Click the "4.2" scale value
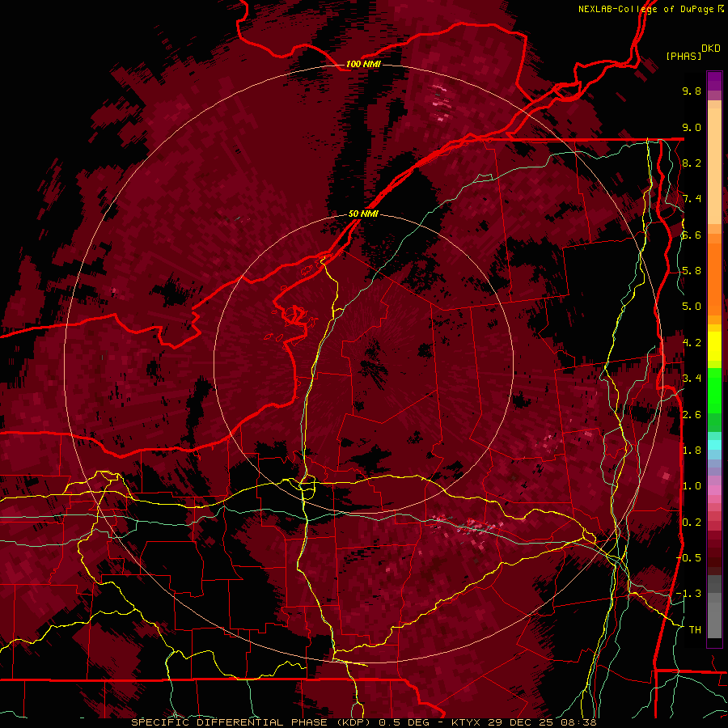 [x=692, y=343]
